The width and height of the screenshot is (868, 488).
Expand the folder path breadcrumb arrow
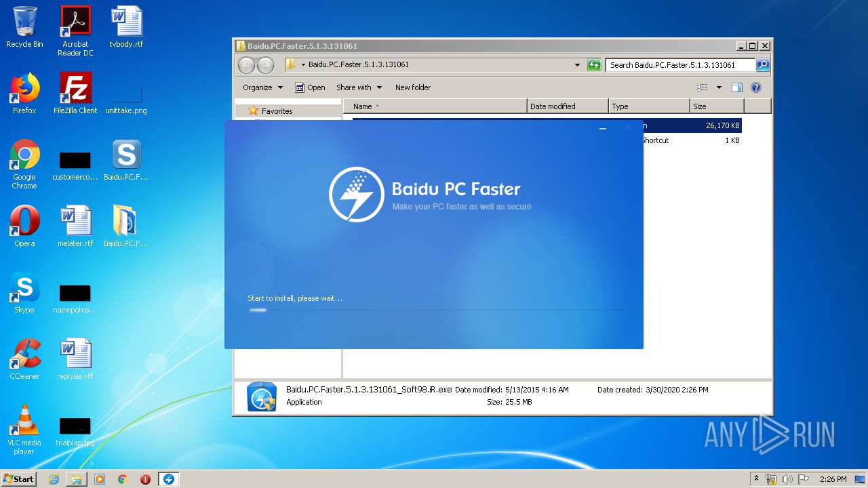pyautogui.click(x=303, y=65)
